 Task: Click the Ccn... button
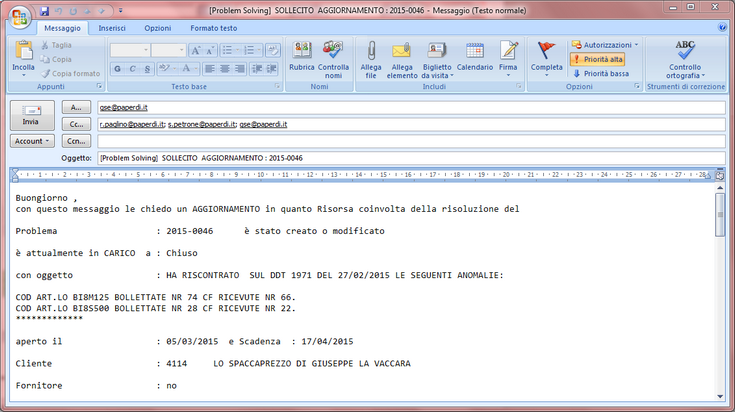click(x=76, y=141)
